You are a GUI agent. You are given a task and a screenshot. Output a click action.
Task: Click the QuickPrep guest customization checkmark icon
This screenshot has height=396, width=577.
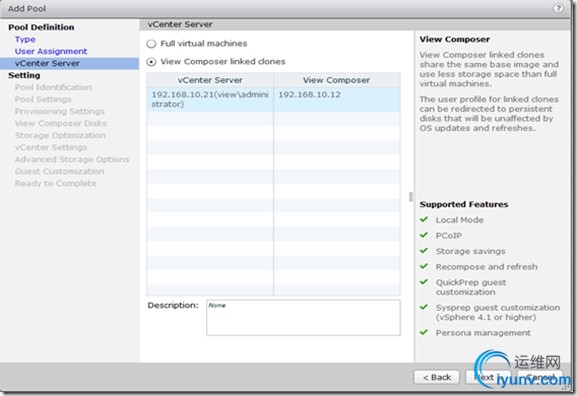click(424, 282)
